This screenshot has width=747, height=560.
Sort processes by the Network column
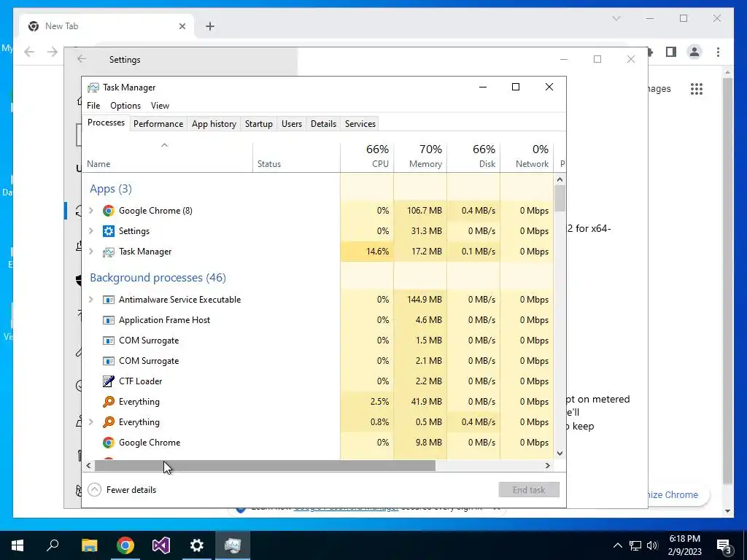(x=527, y=157)
